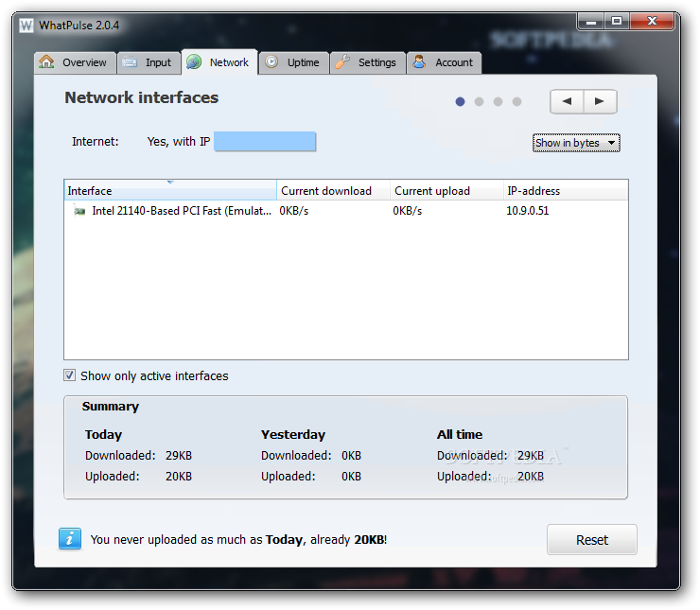This screenshot has width=700, height=610.
Task: Switch to the Overview tab
Action: click(x=75, y=62)
